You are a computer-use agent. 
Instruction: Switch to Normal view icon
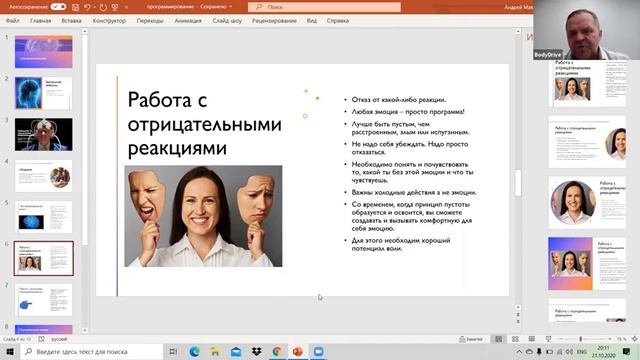[499, 339]
